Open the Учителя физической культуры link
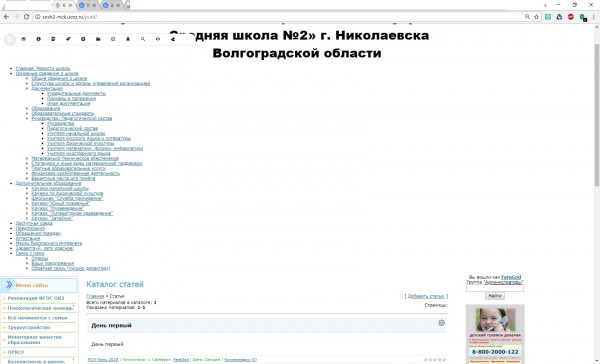Image resolution: width=600 pixels, height=364 pixels. (x=80, y=144)
